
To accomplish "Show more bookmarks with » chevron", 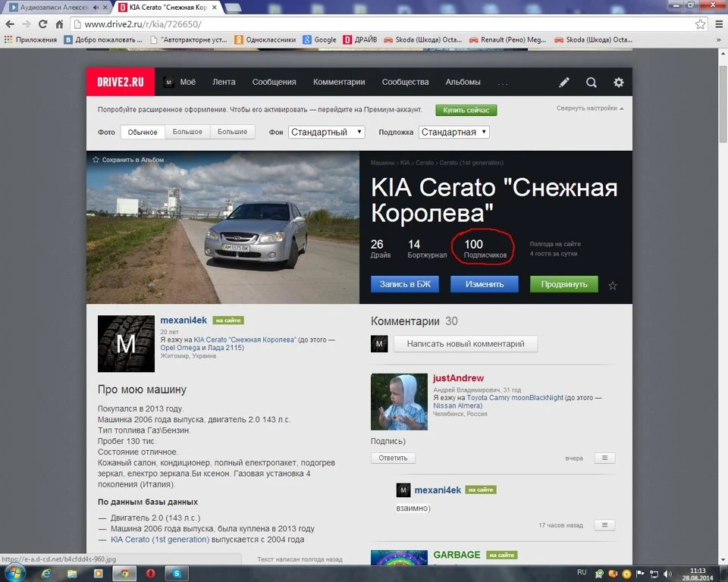I will point(718,40).
